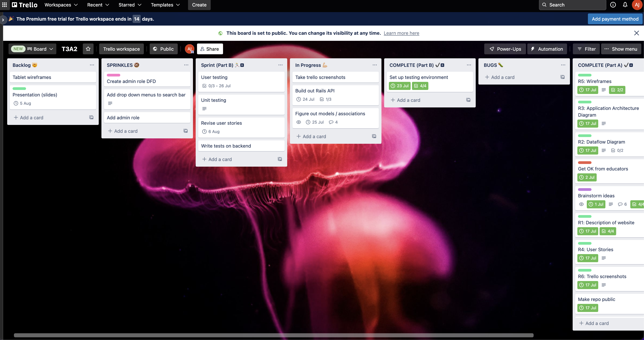Click the Search input field
The width and height of the screenshot is (644, 340).
click(x=572, y=5)
